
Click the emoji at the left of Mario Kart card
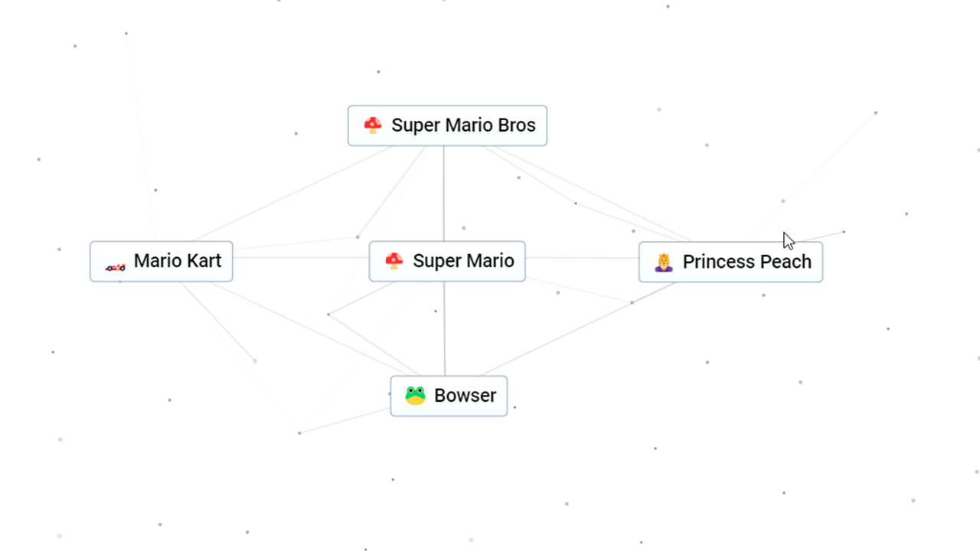pyautogui.click(x=114, y=266)
